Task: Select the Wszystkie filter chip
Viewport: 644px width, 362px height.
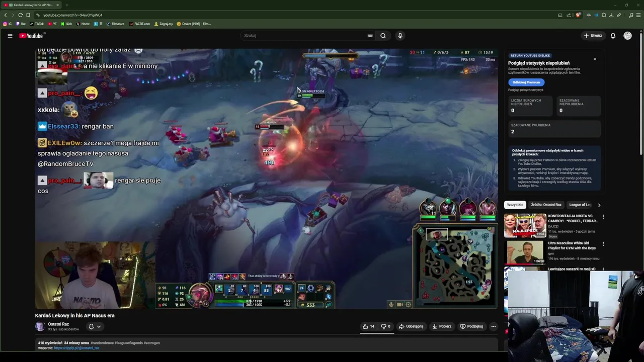Action: tap(515, 205)
